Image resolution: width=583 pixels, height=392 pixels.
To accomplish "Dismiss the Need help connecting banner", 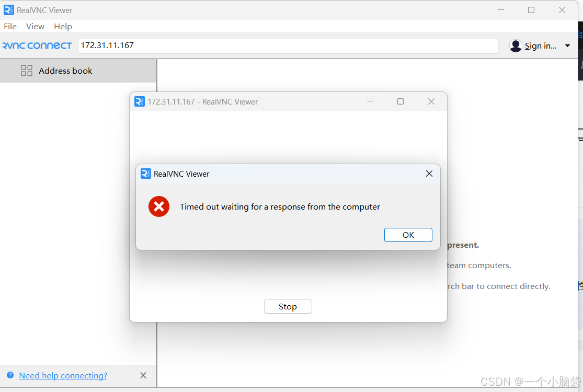I will (143, 375).
